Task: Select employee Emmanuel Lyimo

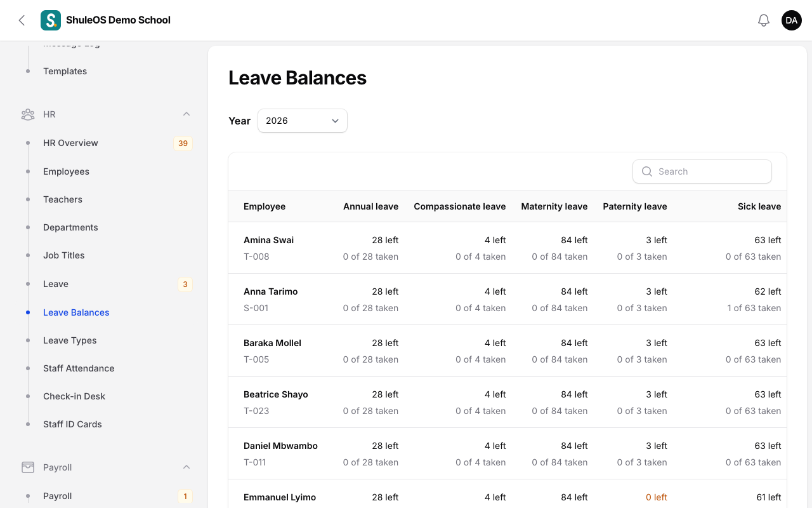Action: [280, 497]
